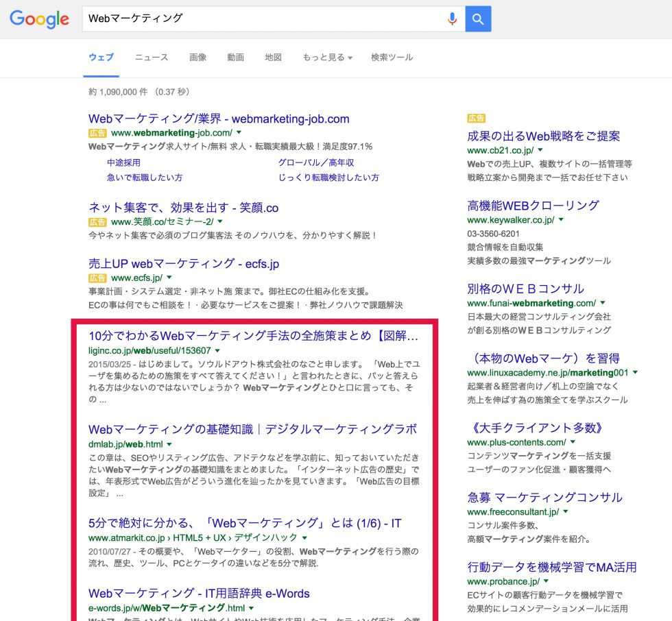Image resolution: width=672 pixels, height=621 pixels.
Task: Open result Webマーケティング - IT用語辞典 e-Words
Action: [199, 593]
